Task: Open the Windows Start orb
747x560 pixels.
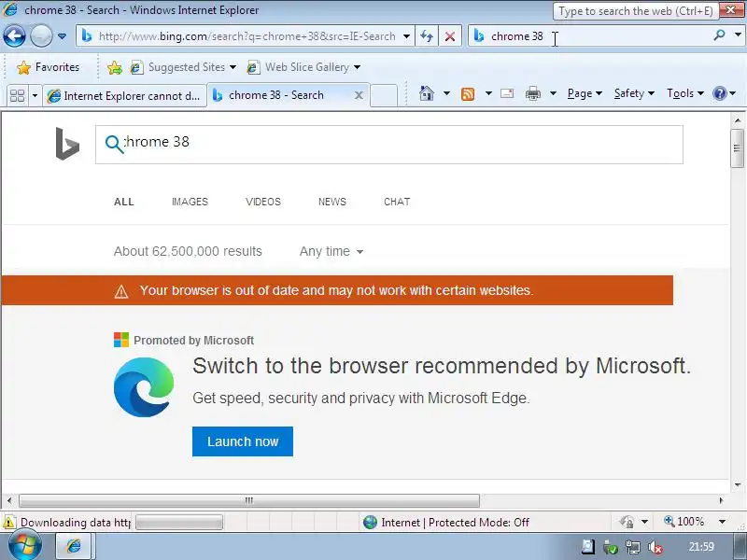Action: tap(24, 546)
